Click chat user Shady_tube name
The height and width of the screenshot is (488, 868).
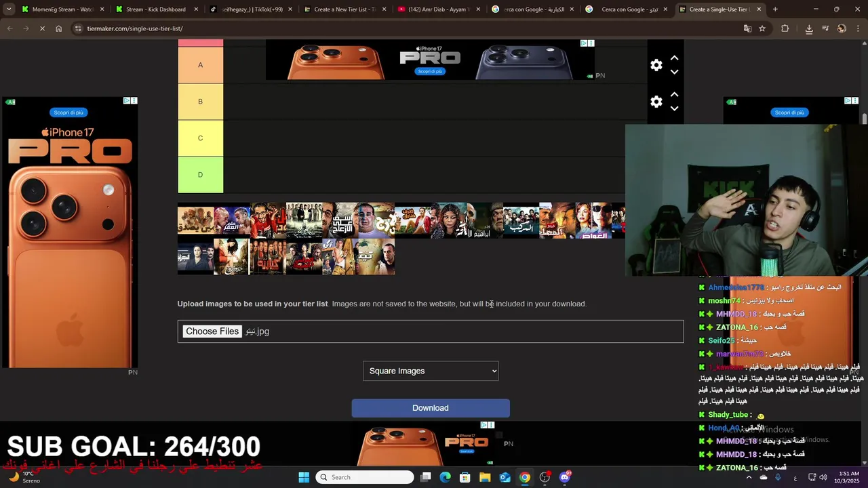pyautogui.click(x=728, y=414)
